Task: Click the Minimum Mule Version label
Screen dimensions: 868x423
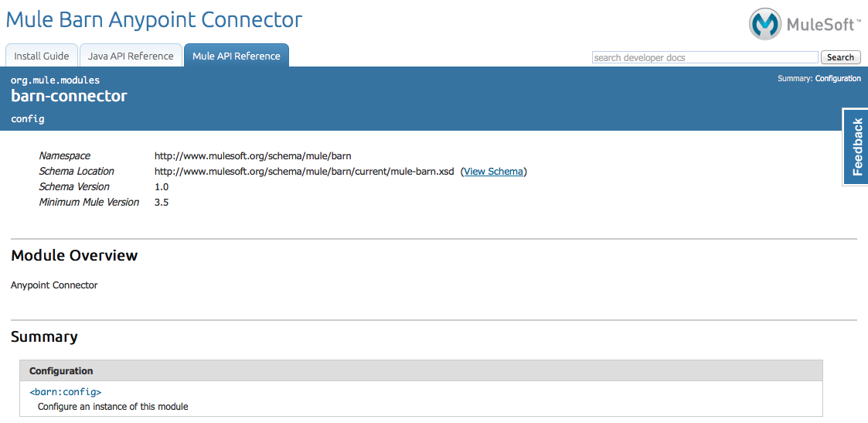Action: 89,202
